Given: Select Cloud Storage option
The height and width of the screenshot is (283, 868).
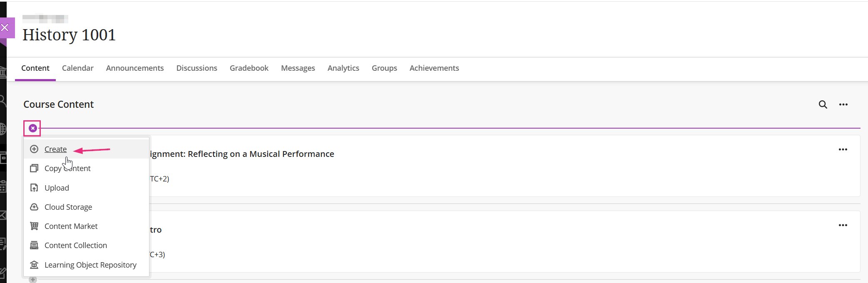Looking at the screenshot, I should click(86, 207).
